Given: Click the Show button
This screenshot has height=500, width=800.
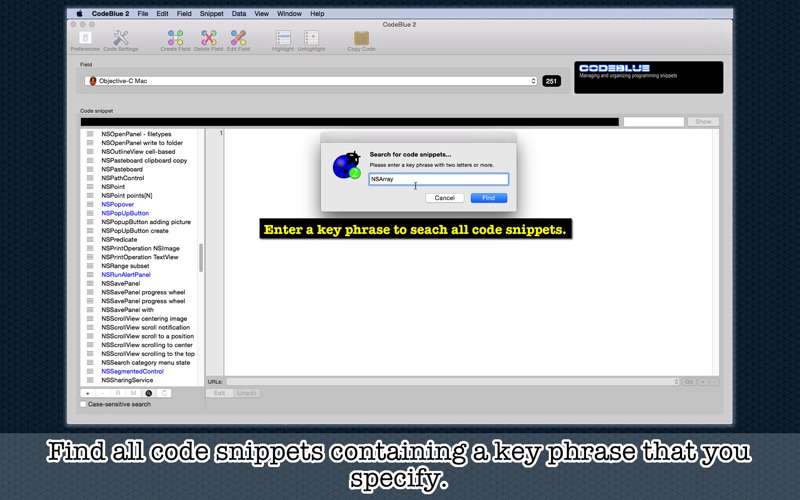Looking at the screenshot, I should pyautogui.click(x=703, y=121).
